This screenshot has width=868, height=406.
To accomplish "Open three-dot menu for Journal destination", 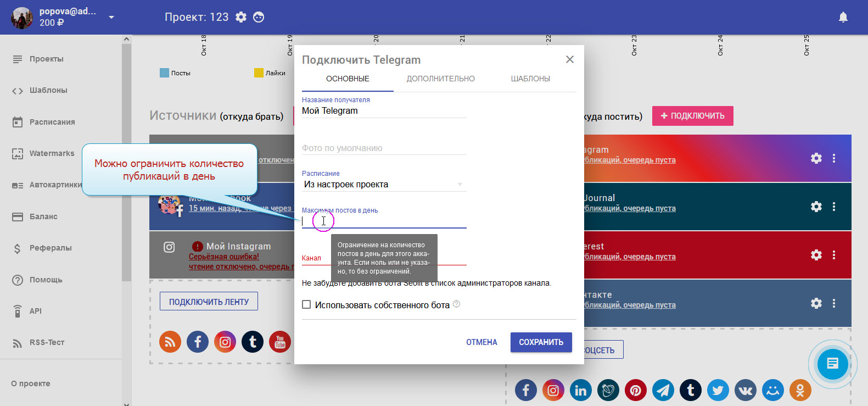I will pyautogui.click(x=833, y=207).
